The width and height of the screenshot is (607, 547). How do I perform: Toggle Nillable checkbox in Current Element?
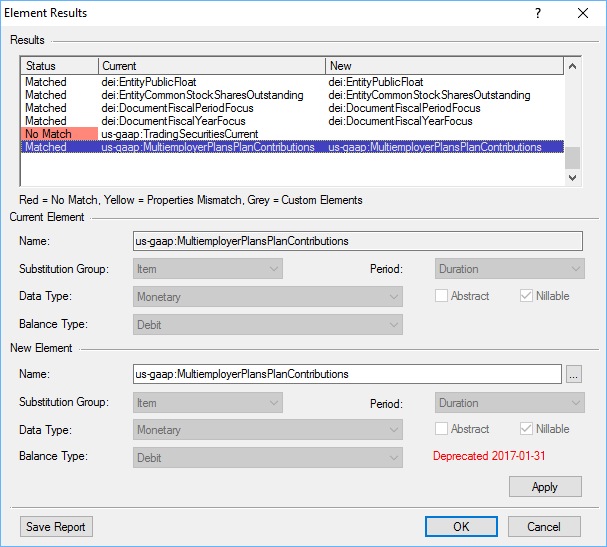click(526, 296)
